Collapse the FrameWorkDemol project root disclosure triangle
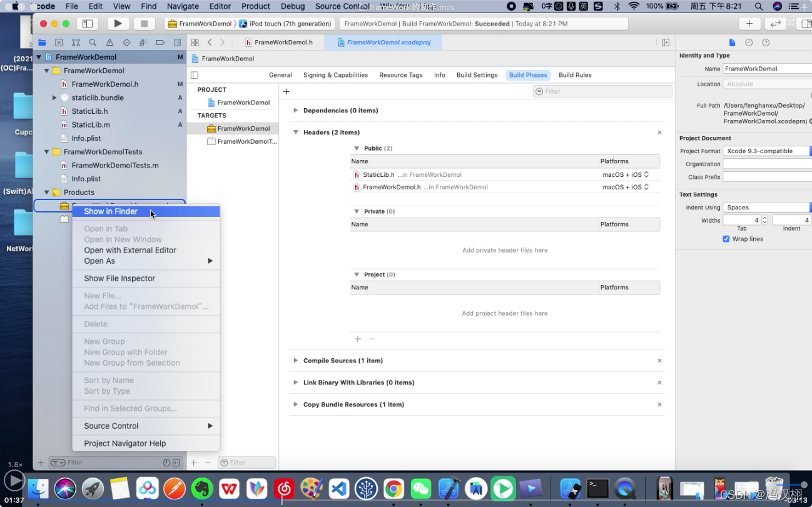The image size is (812, 507). pyautogui.click(x=39, y=57)
